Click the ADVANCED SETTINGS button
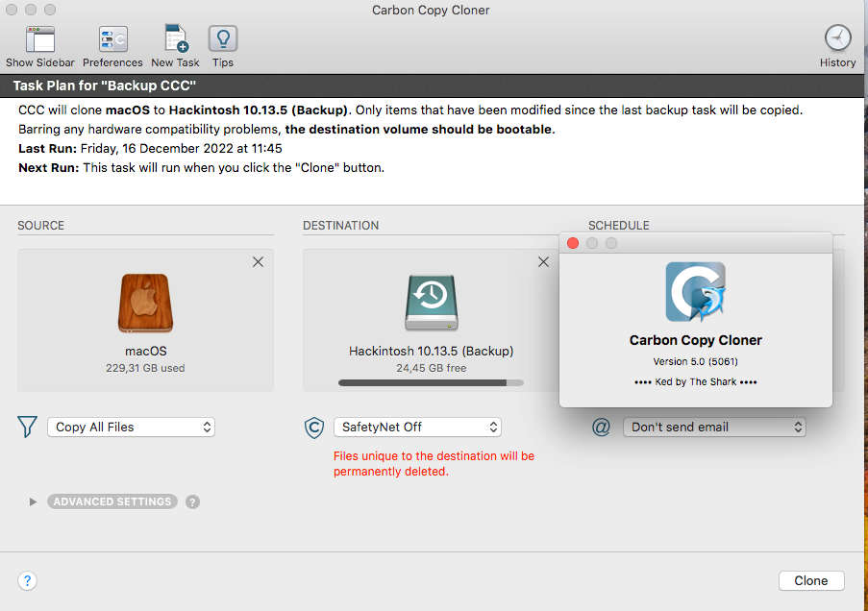This screenshot has height=611, width=868. click(x=112, y=501)
